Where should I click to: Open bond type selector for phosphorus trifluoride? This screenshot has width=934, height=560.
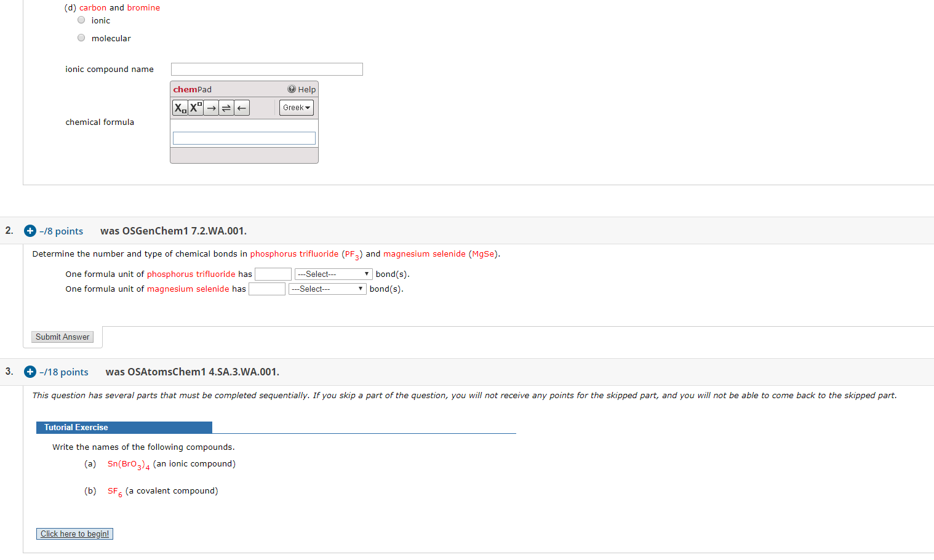point(333,274)
